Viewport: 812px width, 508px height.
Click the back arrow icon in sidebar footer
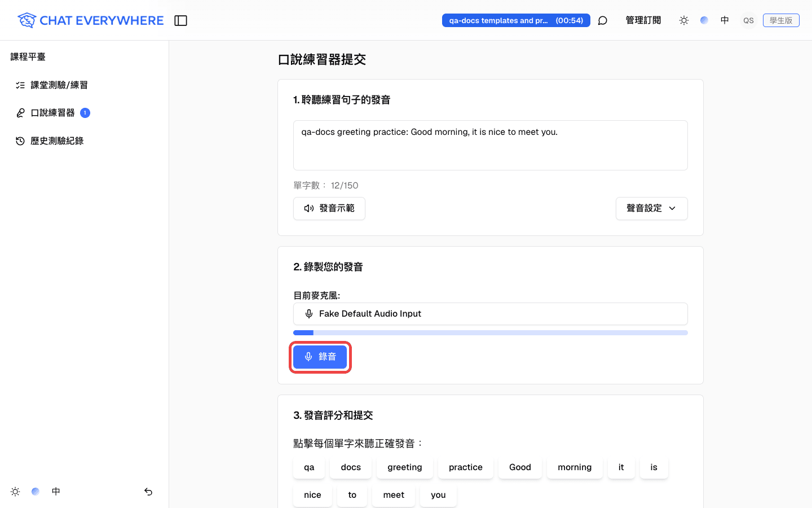148,492
